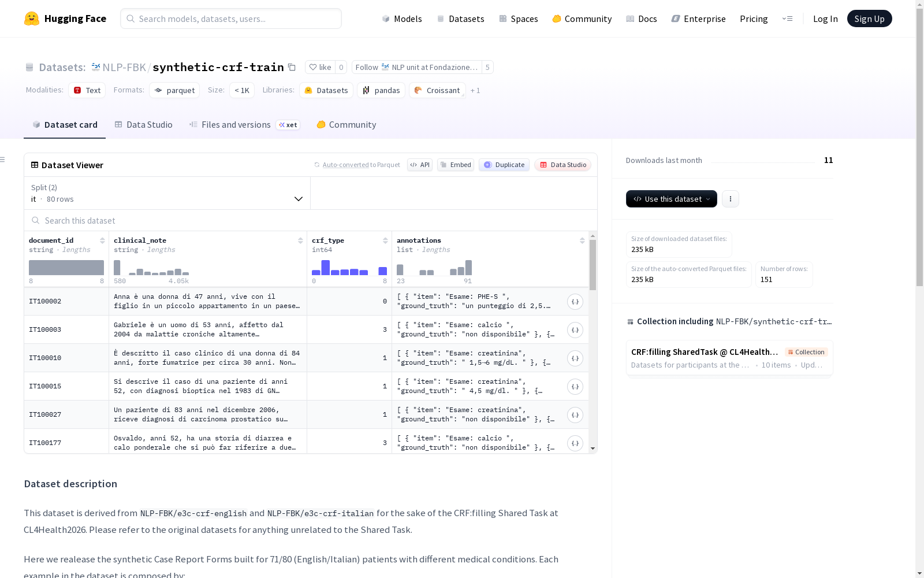Duplicate this dataset
Image resolution: width=924 pixels, height=578 pixels.
tap(504, 165)
